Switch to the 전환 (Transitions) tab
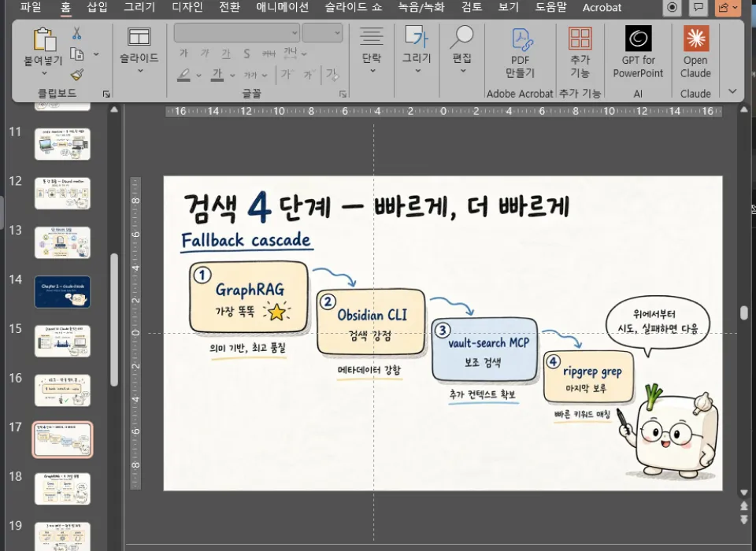Screen dimensions: 756x551 click(x=229, y=7)
